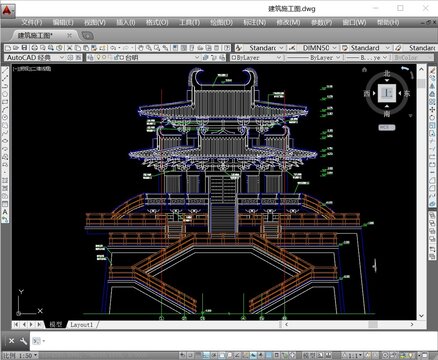The image size is (438, 360).
Task: Open the Undo history dropdown arrow
Action: click(x=119, y=48)
